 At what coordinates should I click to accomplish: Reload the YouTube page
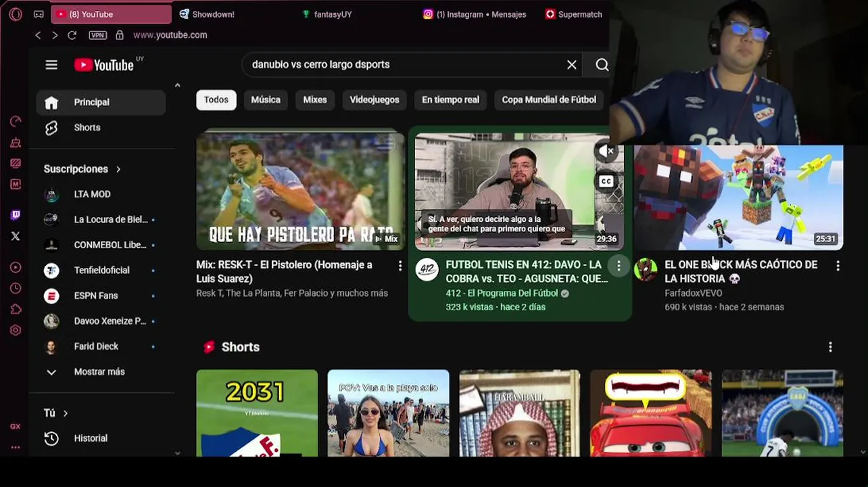click(72, 35)
